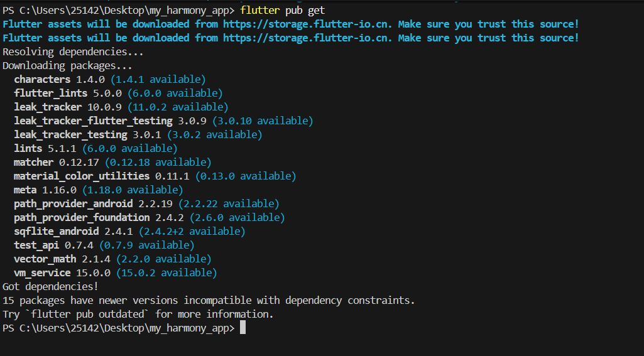Click '(3.0.2 available)' version text
644x356 pixels.
coord(214,135)
